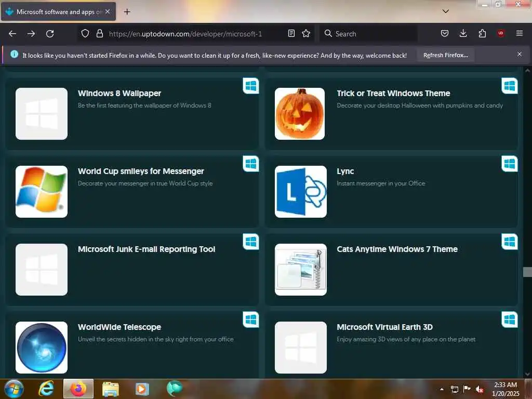Click the Cats Anytime theme pack thumbnail
This screenshot has height=399, width=532.
click(301, 270)
